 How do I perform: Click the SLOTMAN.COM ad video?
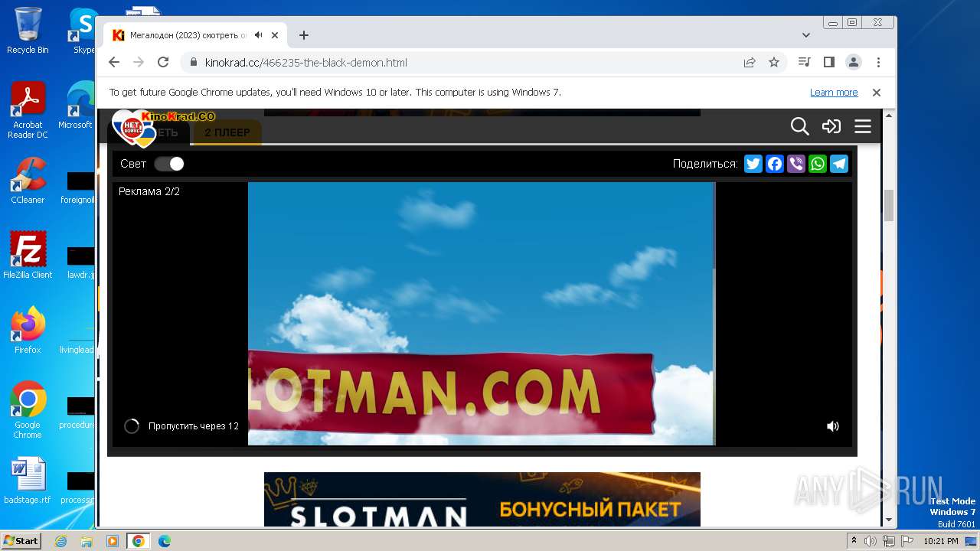(x=482, y=314)
